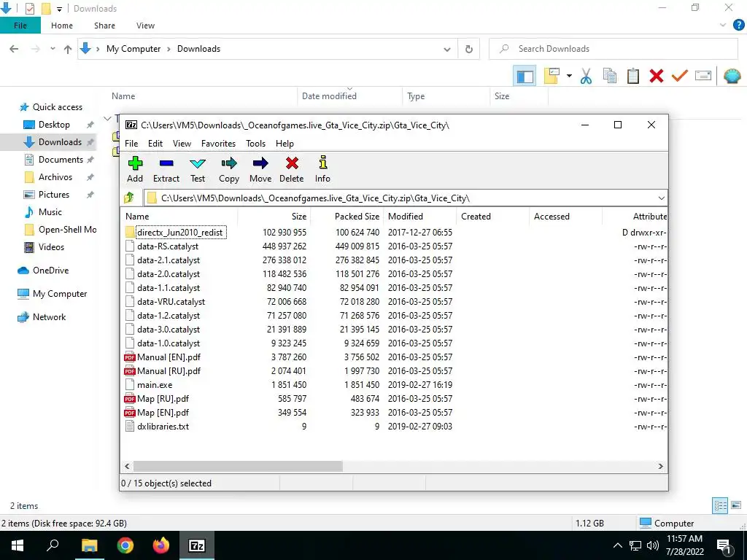Run the Test archive tool
The height and width of the screenshot is (560, 747).
coord(197,163)
